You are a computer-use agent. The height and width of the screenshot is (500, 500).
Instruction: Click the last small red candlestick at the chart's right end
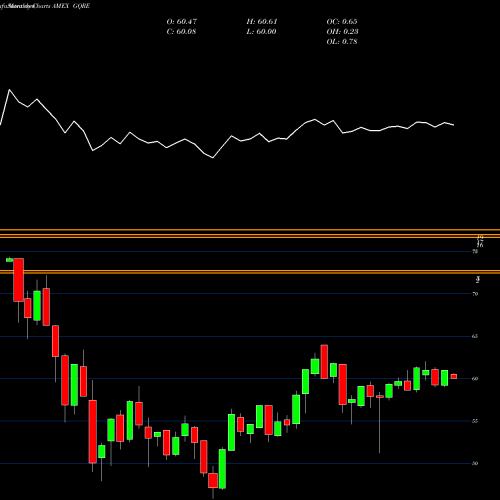point(454,376)
